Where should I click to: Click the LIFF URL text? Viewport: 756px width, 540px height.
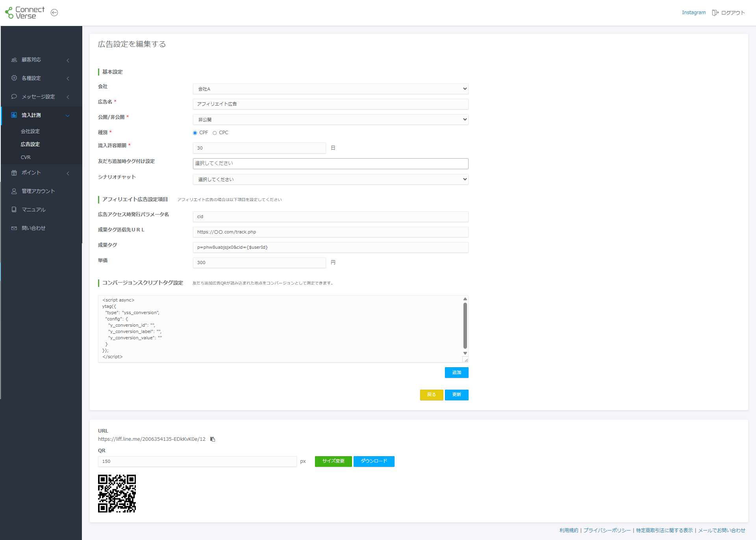click(152, 439)
